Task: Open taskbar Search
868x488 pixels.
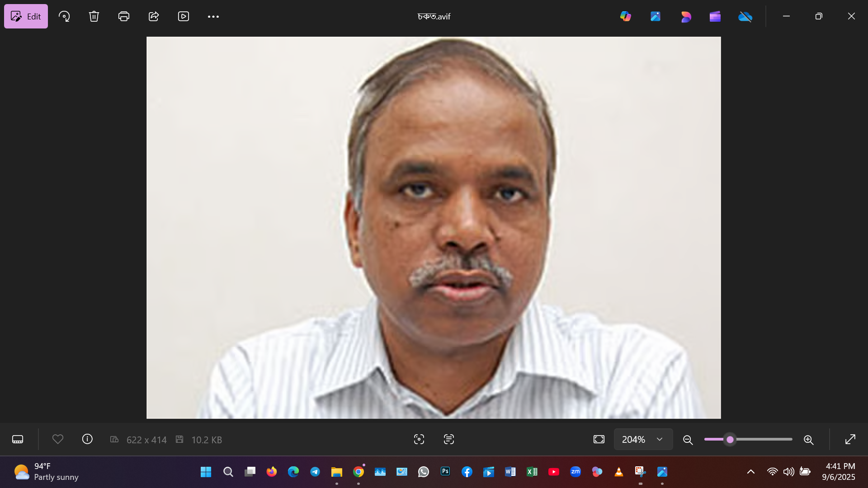Action: click(x=228, y=472)
